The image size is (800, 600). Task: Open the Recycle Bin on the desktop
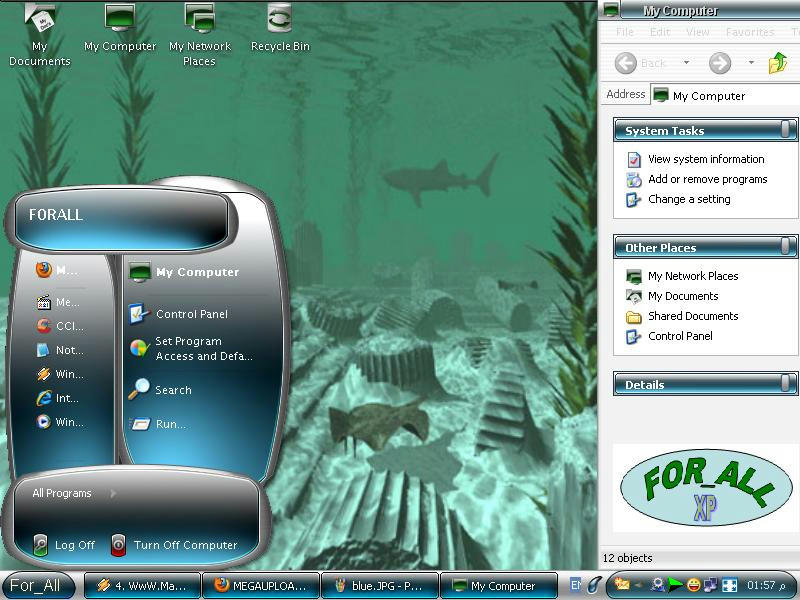click(280, 28)
